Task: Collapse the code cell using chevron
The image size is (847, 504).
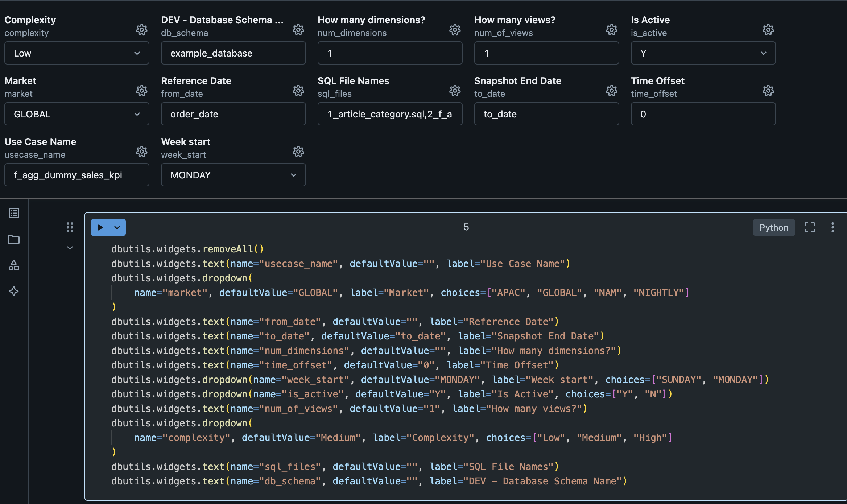Action: tap(70, 248)
